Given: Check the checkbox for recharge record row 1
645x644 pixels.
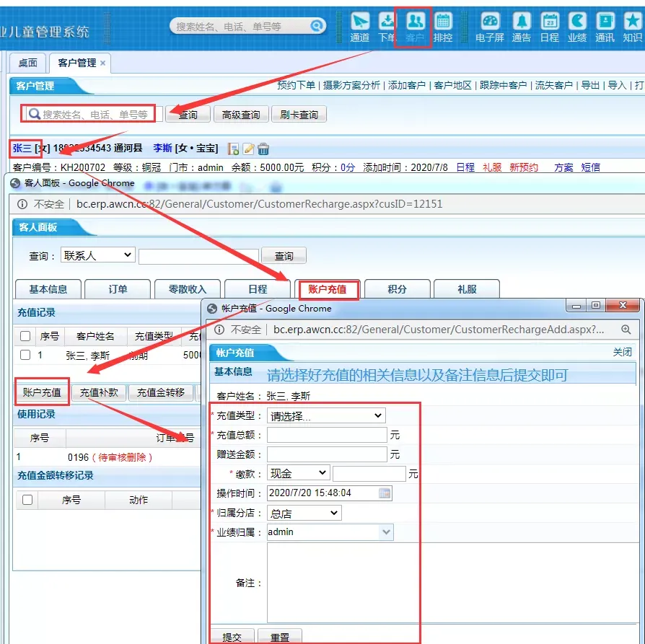Looking at the screenshot, I should (x=25, y=355).
